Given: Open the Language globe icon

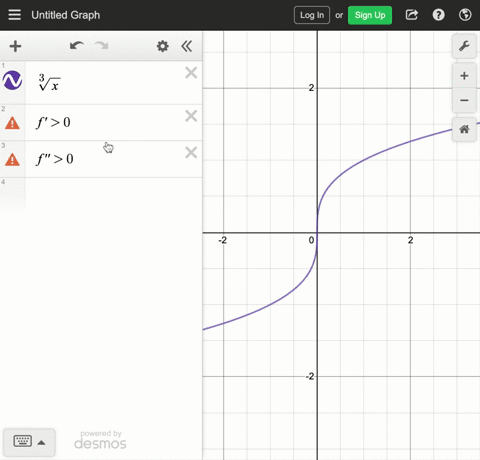Looking at the screenshot, I should pyautogui.click(x=465, y=15).
